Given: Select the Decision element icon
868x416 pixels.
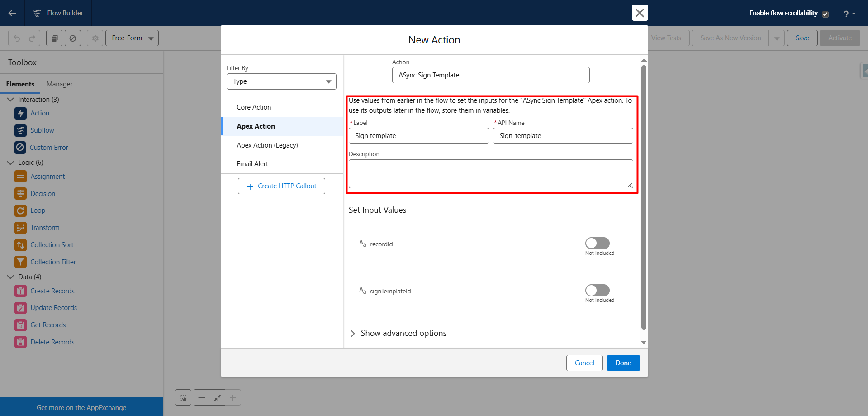Looking at the screenshot, I should click(x=20, y=194).
